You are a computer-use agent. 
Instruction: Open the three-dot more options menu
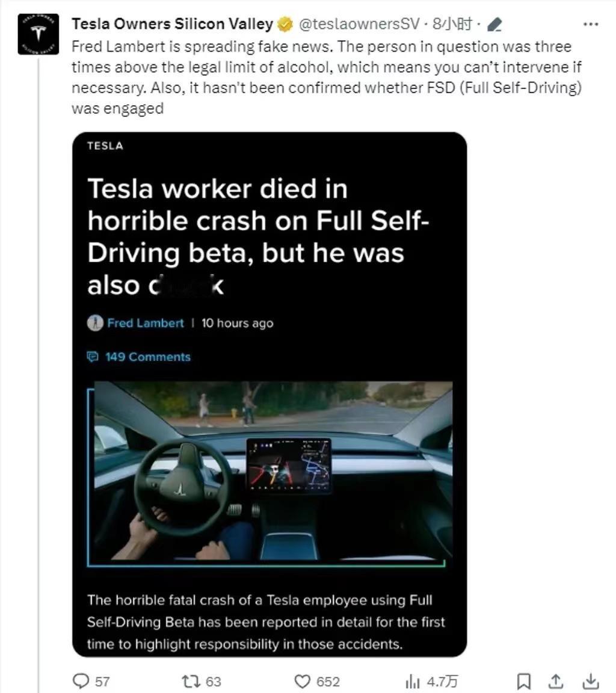(x=591, y=24)
